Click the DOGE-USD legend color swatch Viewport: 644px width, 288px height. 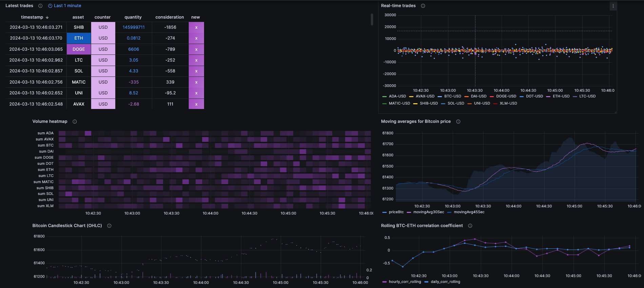point(492,96)
